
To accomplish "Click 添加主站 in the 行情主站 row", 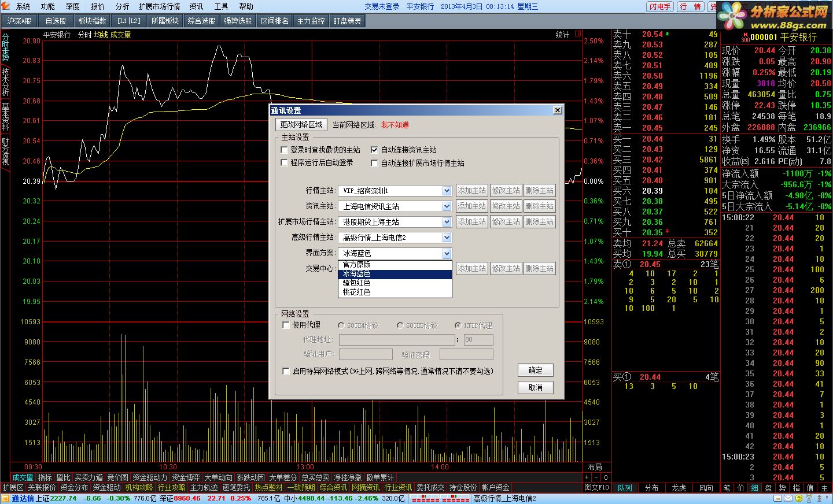I will point(472,191).
